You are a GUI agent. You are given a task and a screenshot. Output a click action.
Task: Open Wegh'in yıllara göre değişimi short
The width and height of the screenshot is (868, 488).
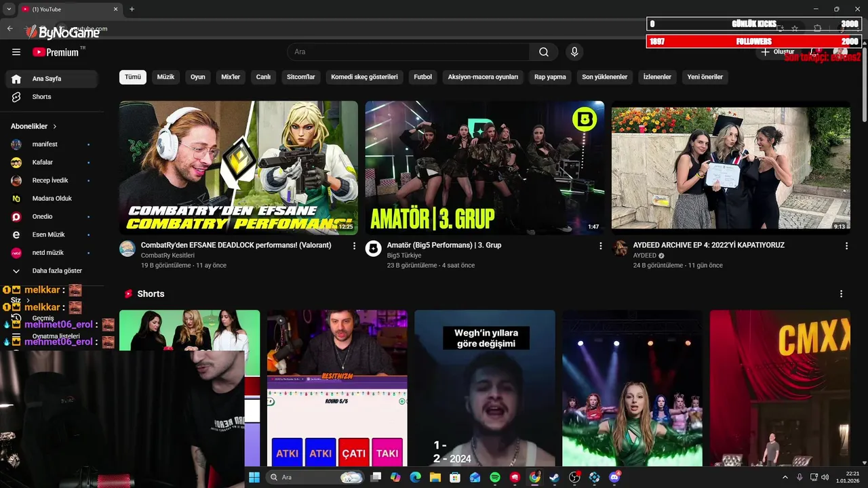(x=485, y=388)
